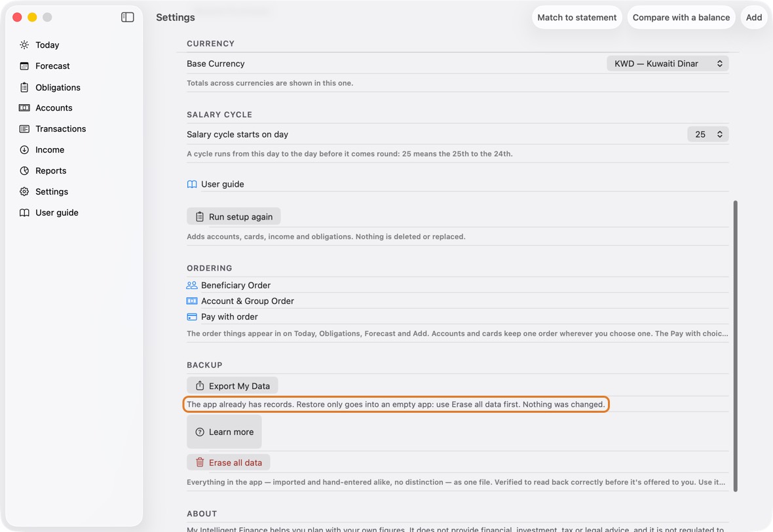Click Match to statement button
This screenshot has height=532, width=773.
point(576,17)
